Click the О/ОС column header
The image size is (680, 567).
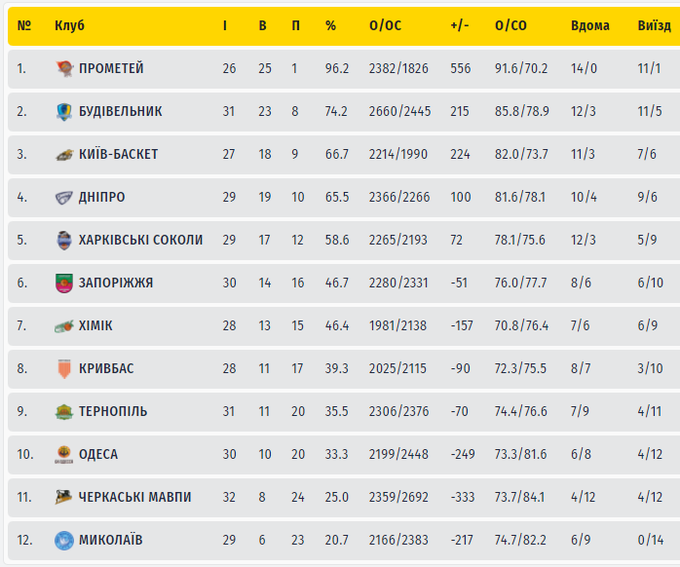coord(385,25)
